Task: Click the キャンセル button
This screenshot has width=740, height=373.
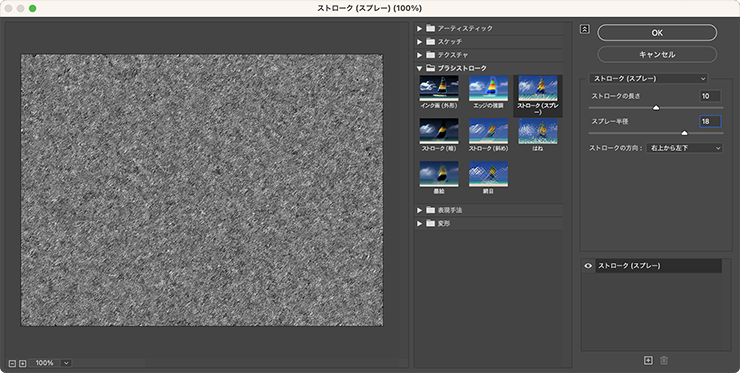Action: coord(657,54)
